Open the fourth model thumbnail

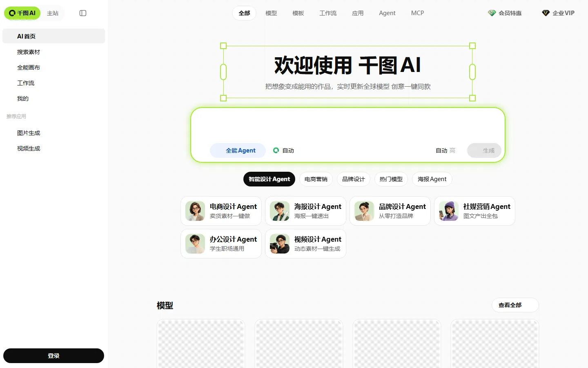495,344
